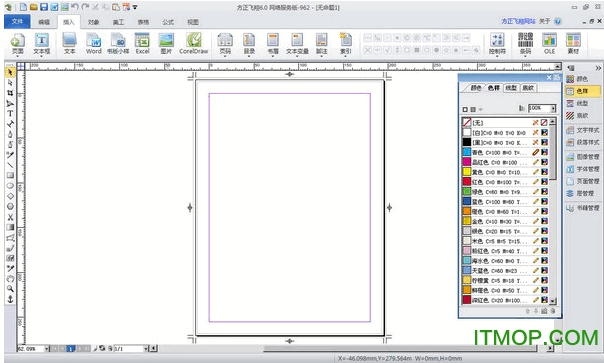Screen dimensions: 604x363
Task: Import an Excel sheet via the ribbon
Action: click(x=142, y=43)
